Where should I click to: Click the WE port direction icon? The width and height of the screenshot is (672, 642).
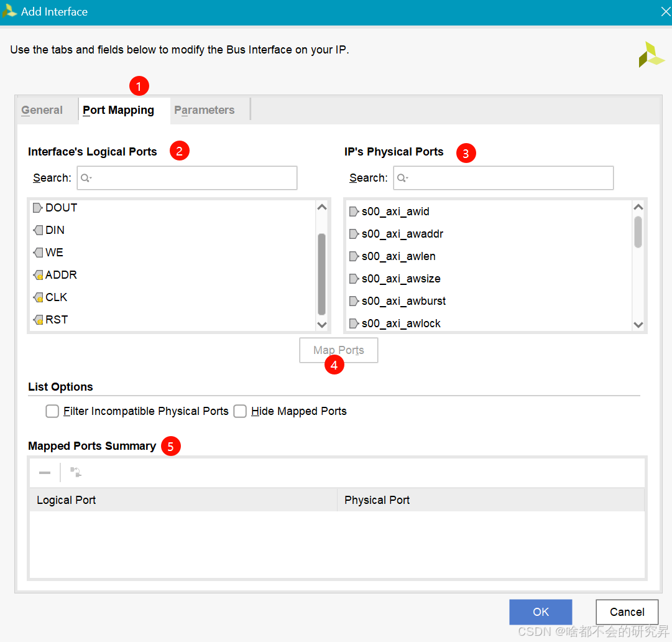(38, 253)
